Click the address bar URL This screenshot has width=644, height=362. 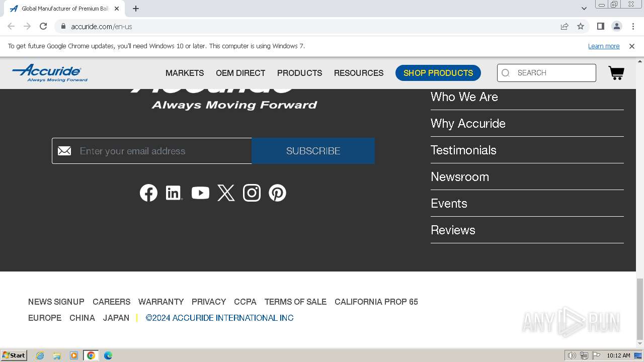(x=102, y=26)
